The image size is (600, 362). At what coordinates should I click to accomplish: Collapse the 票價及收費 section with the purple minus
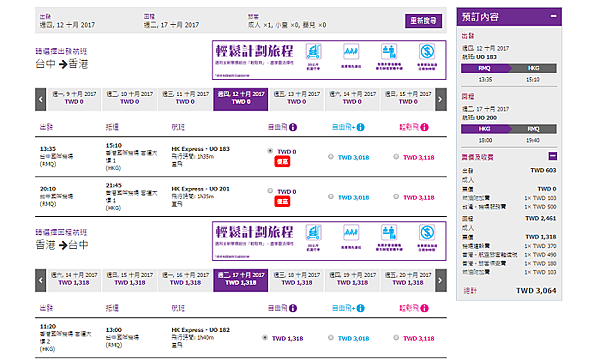pyautogui.click(x=553, y=156)
